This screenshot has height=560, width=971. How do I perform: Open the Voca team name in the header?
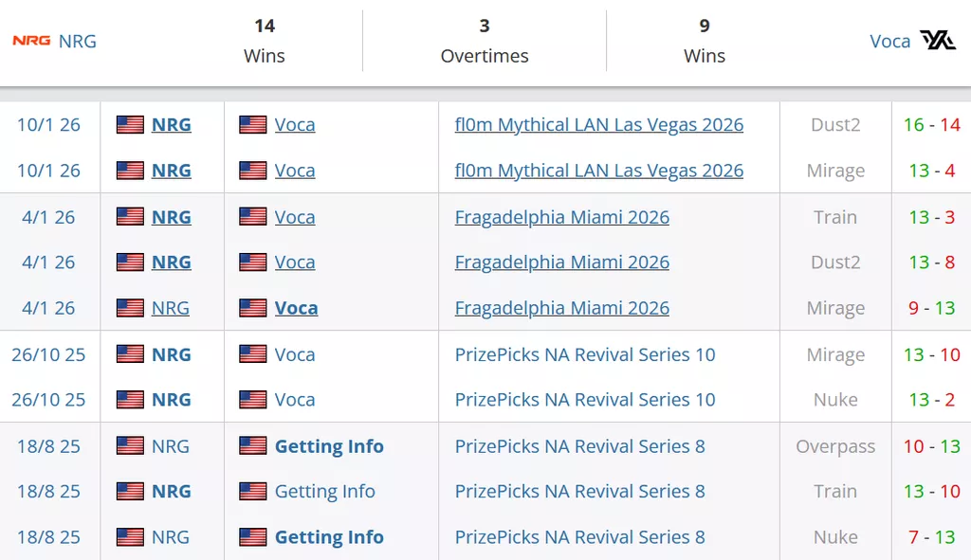889,41
